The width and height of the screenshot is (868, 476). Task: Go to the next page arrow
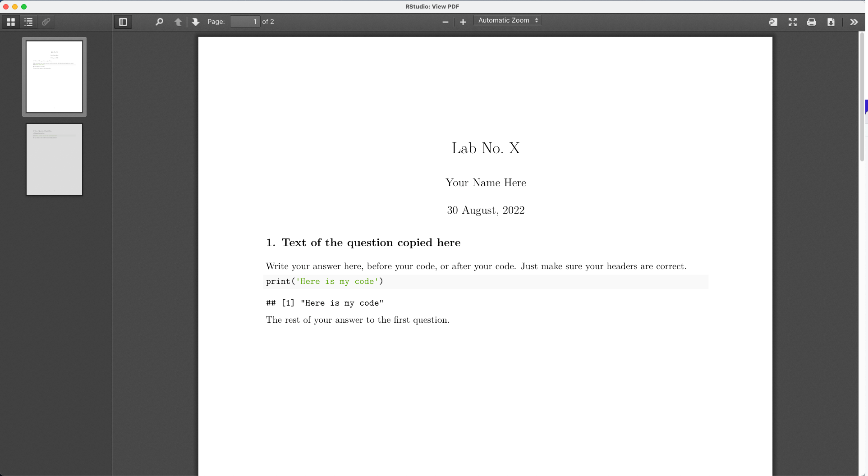coord(195,22)
